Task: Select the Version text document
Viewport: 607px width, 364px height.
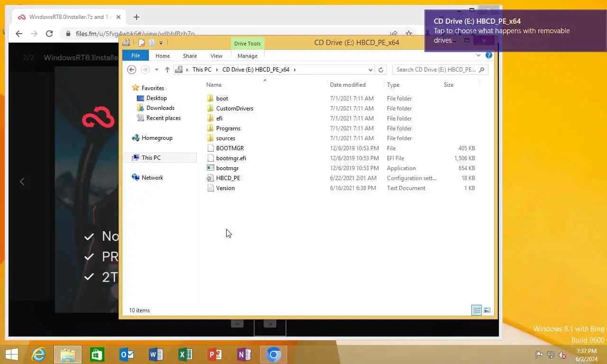Action: coord(225,188)
